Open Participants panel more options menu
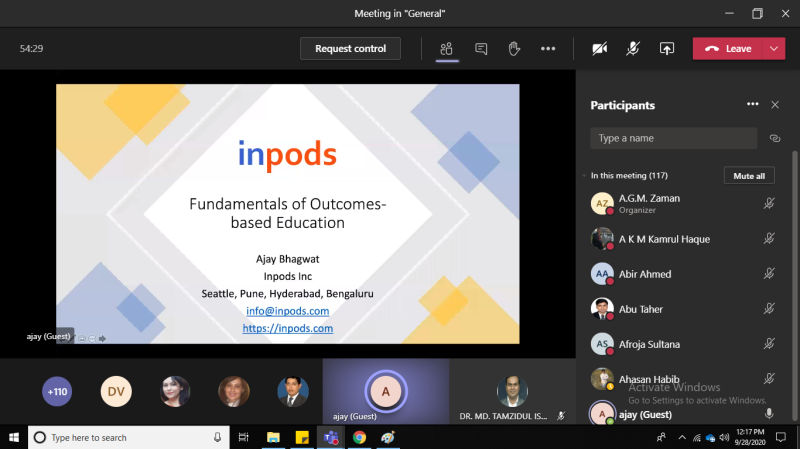This screenshot has width=800, height=449. click(x=752, y=104)
